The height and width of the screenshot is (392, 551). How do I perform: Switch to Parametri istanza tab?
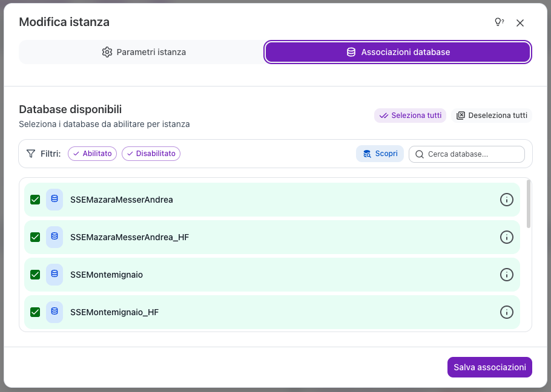pos(144,52)
